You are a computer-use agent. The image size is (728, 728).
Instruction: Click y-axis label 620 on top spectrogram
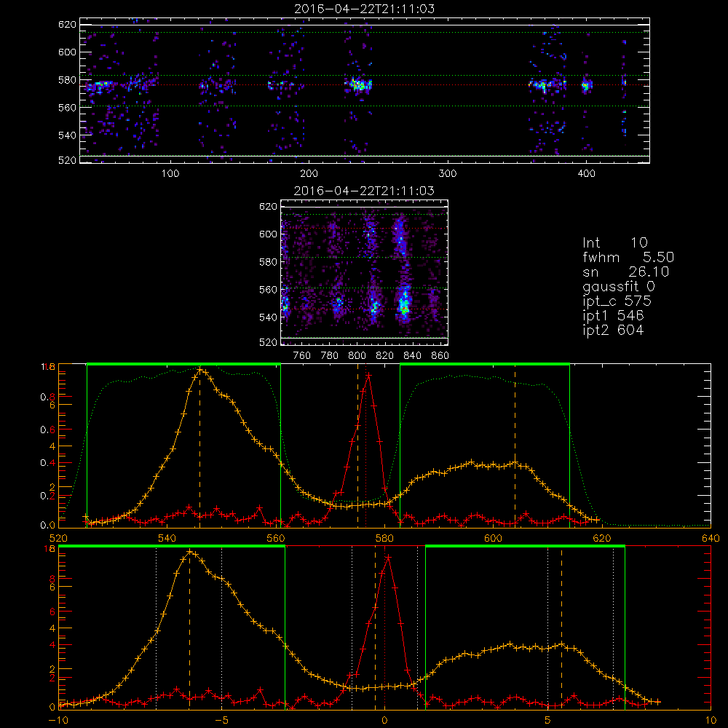67,25
